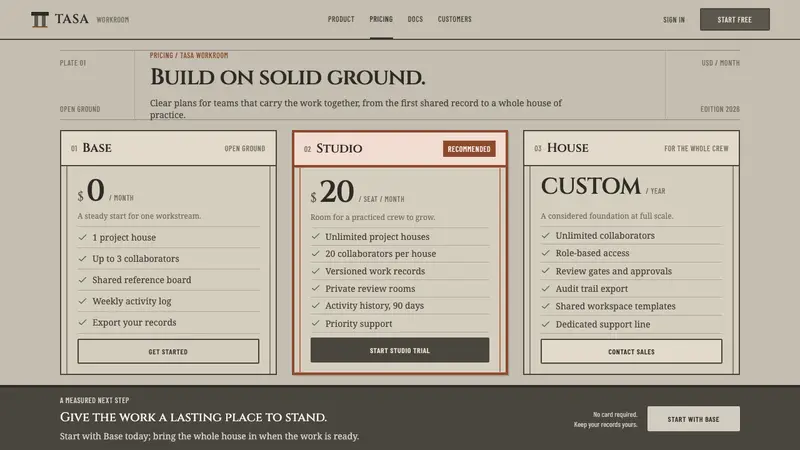Screen dimensions: 800x450
Task: Click the 'House' plan title
Action: point(568,148)
